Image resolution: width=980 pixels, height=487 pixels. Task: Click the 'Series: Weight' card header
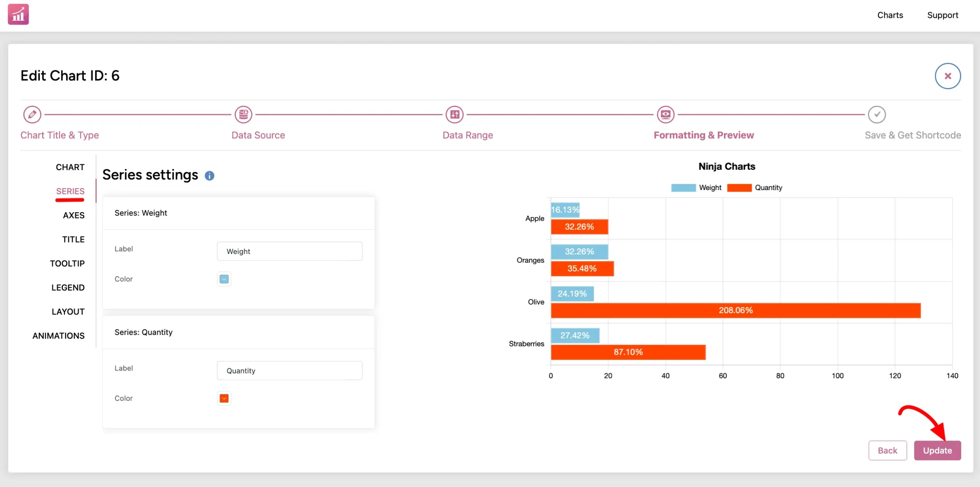[238, 213]
